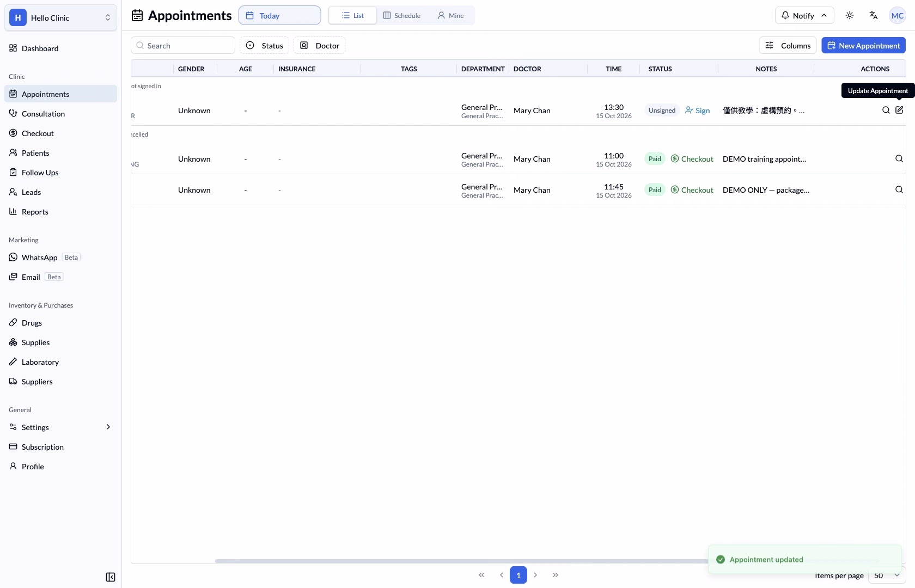This screenshot has height=588, width=915.
Task: Go to Consultation page
Action: (60, 114)
